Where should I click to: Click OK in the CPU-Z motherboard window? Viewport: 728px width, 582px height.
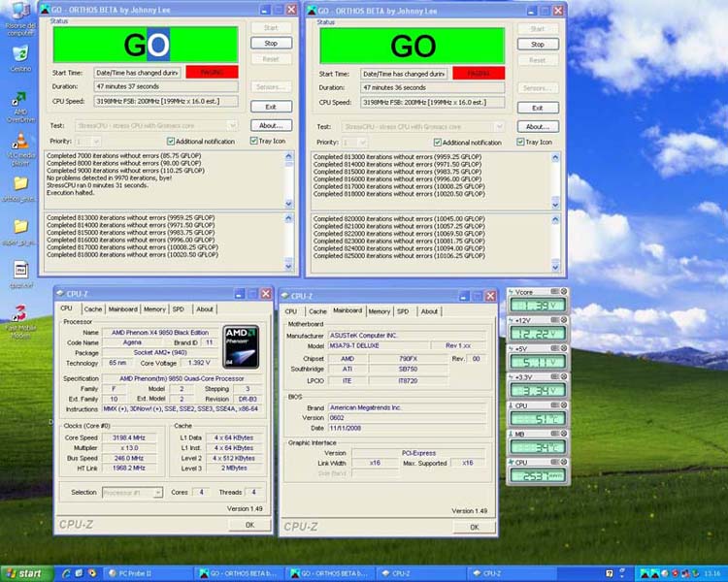pos(474,528)
